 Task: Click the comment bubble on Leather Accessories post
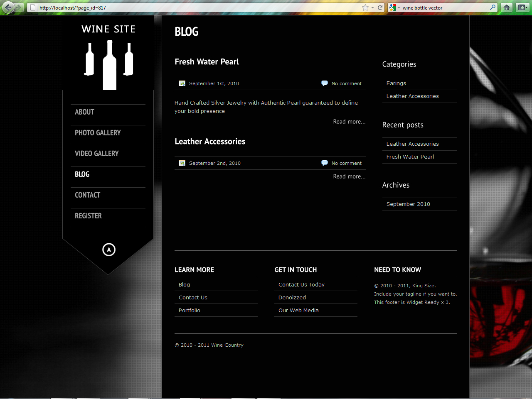[325, 163]
